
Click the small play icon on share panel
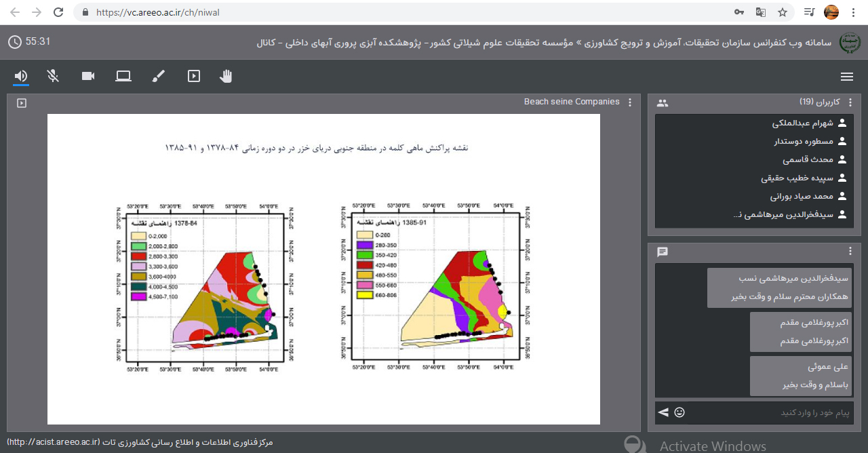tap(22, 103)
